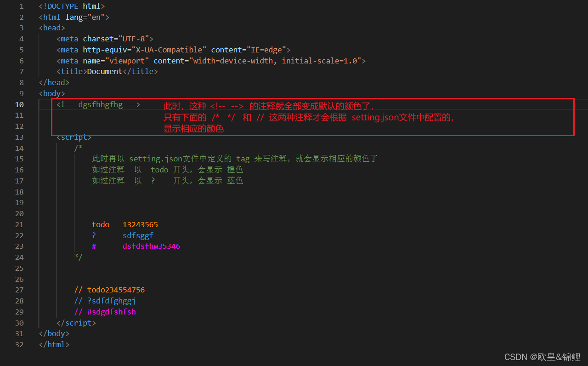Click the highlighted line number 10 in the gutter
The width and height of the screenshot is (588, 366).
coord(19,104)
